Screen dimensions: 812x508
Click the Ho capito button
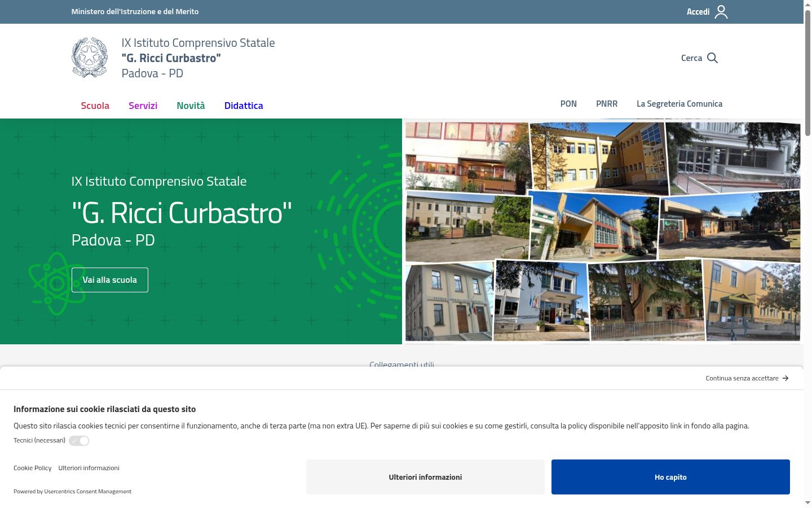tap(670, 477)
